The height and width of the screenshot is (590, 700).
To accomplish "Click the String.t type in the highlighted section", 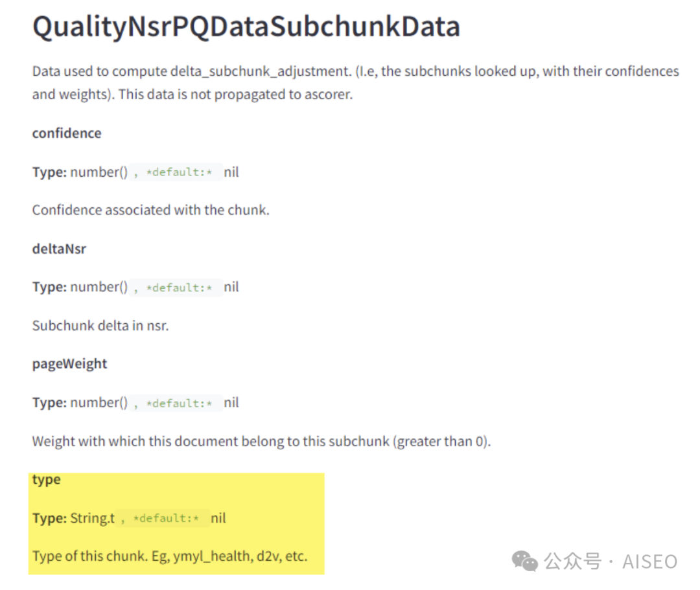I will tap(93, 518).
